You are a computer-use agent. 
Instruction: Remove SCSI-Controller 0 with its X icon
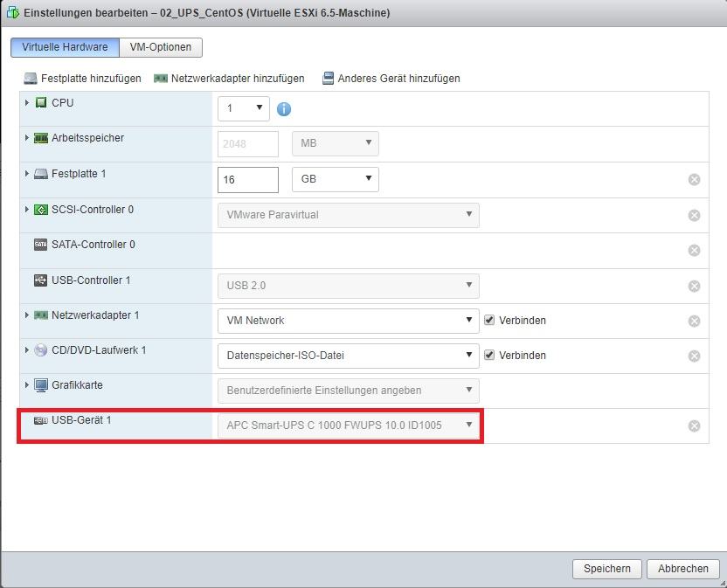[694, 215]
